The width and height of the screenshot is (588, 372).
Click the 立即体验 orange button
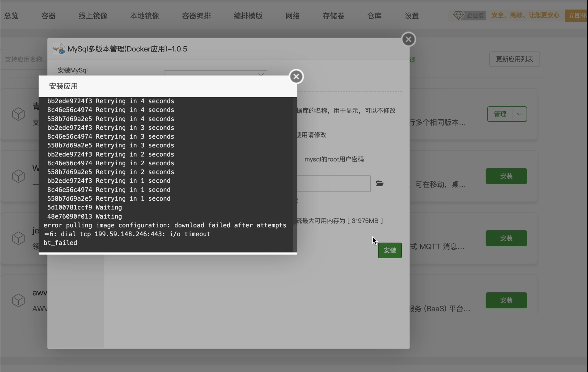point(576,16)
